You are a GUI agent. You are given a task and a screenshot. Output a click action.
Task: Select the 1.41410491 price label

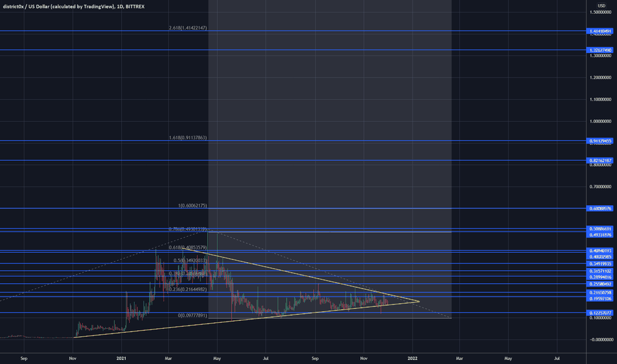[600, 31]
